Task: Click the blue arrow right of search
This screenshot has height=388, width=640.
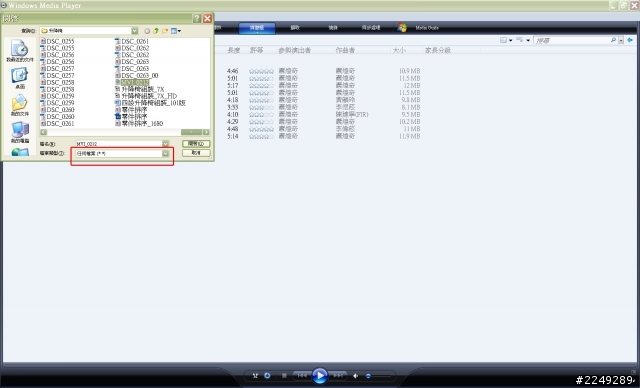Action: pos(630,40)
